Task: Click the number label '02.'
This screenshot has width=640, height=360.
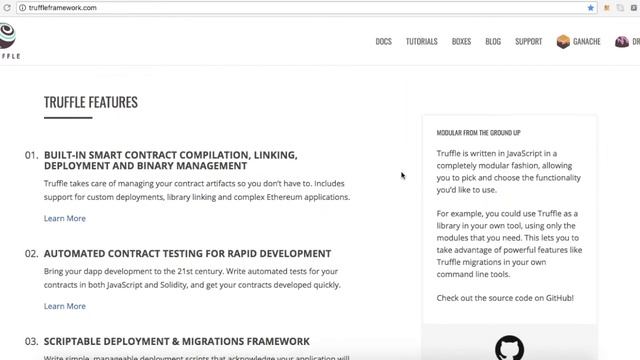Action: pos(31,253)
